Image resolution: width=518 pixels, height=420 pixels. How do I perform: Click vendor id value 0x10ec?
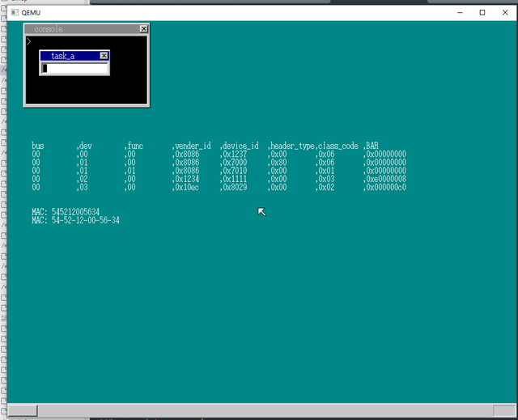click(186, 187)
